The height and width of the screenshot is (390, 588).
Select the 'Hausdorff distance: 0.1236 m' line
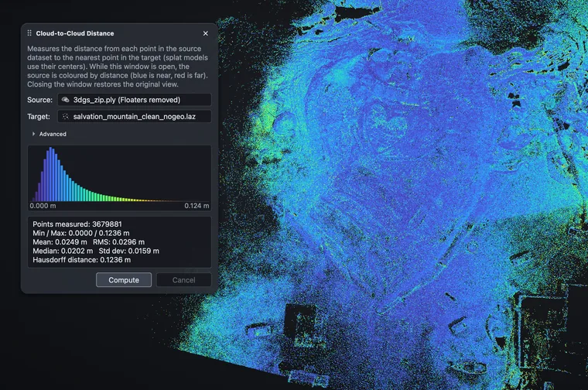click(82, 260)
